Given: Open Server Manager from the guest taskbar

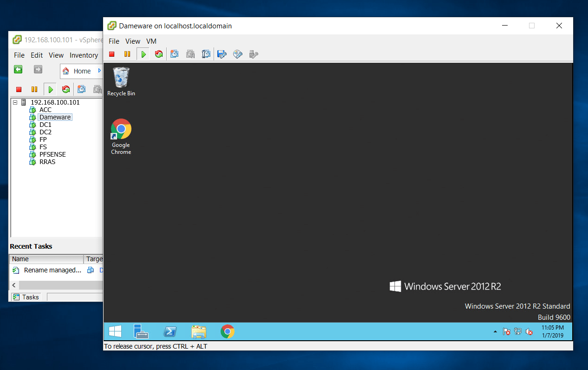Looking at the screenshot, I should tap(141, 331).
